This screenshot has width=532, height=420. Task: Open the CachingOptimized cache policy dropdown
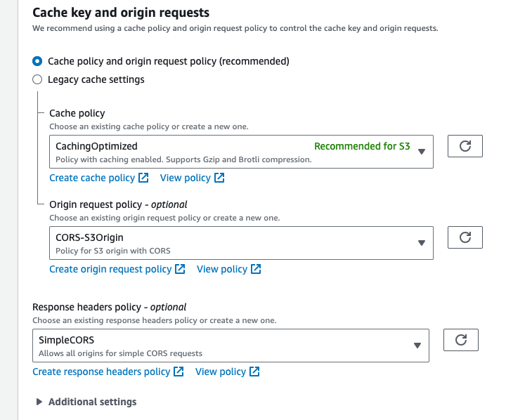[x=241, y=152]
